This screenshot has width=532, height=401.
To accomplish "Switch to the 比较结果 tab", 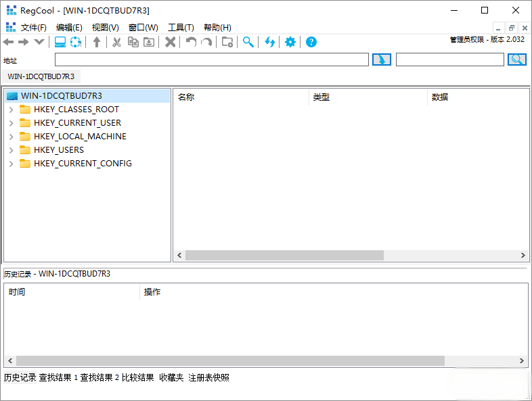I will (x=138, y=377).
